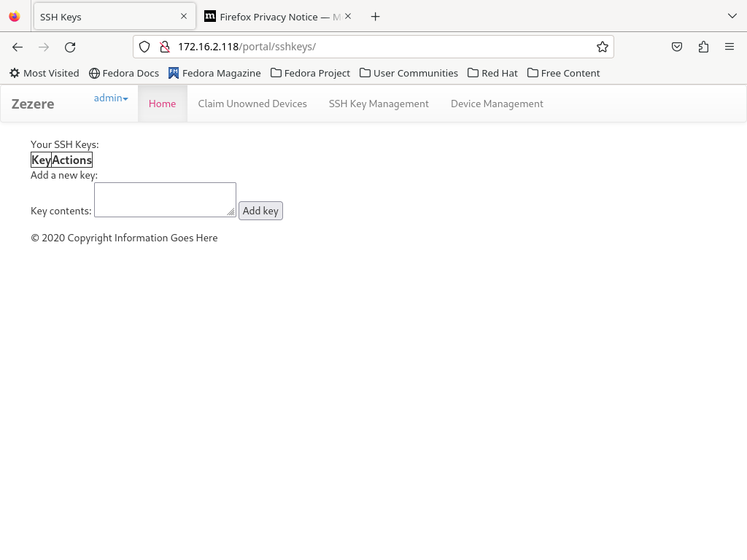Go to Claim Unowned Devices page
This screenshot has width=747, height=560.
[x=252, y=104]
